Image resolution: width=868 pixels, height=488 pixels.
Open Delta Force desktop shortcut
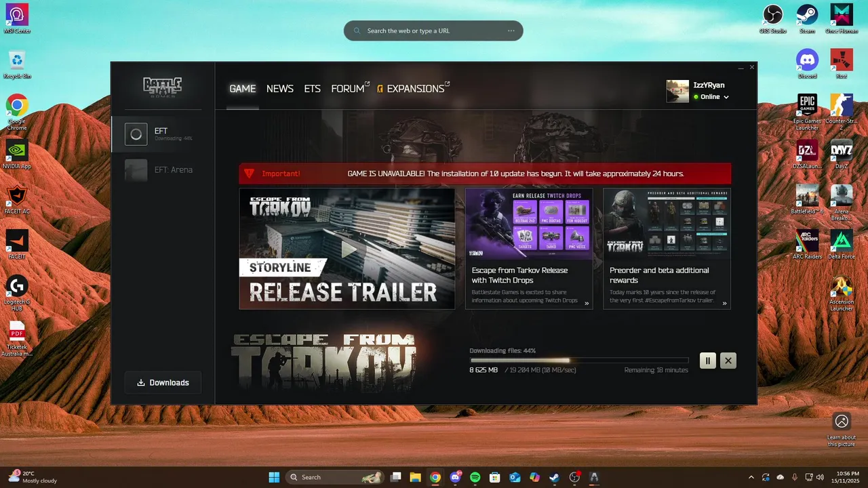[x=842, y=245]
